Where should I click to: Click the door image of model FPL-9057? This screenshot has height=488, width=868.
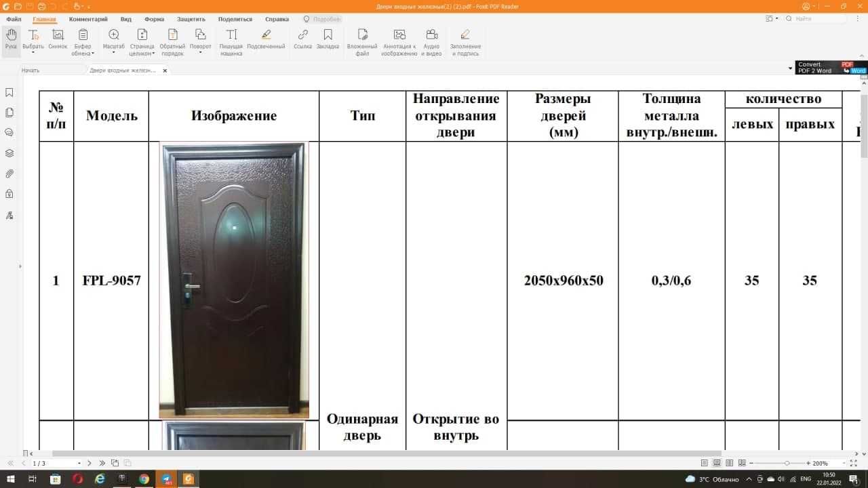(x=234, y=280)
